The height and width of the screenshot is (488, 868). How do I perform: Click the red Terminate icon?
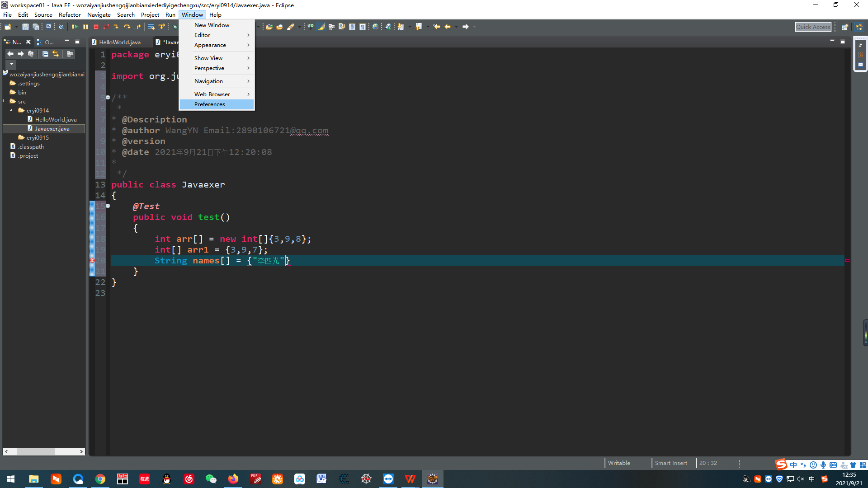click(96, 27)
